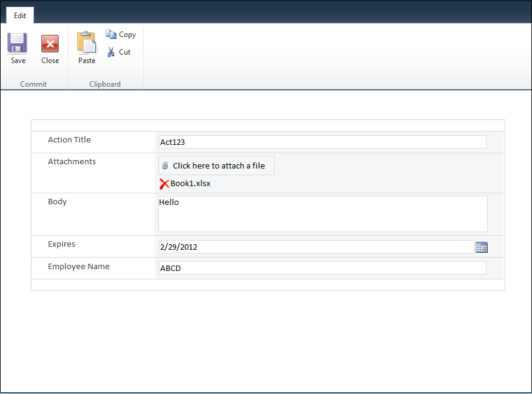Click the Attachments field label
This screenshot has height=394, width=532.
(x=72, y=161)
